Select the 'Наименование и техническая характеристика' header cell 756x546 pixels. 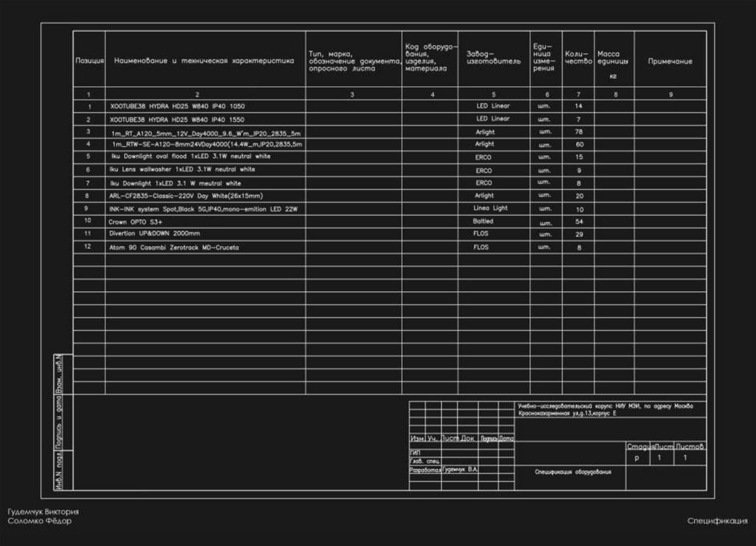point(204,61)
